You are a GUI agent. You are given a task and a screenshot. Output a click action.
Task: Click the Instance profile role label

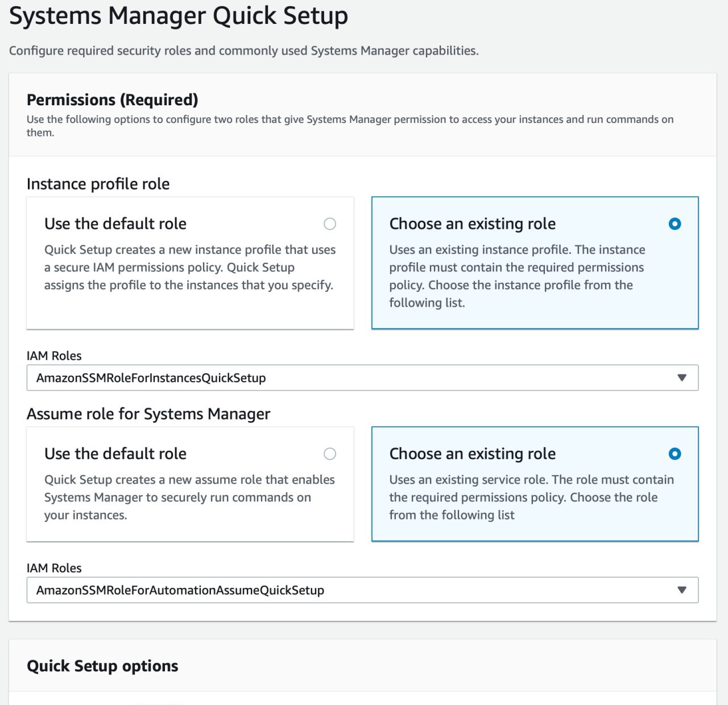click(x=98, y=184)
